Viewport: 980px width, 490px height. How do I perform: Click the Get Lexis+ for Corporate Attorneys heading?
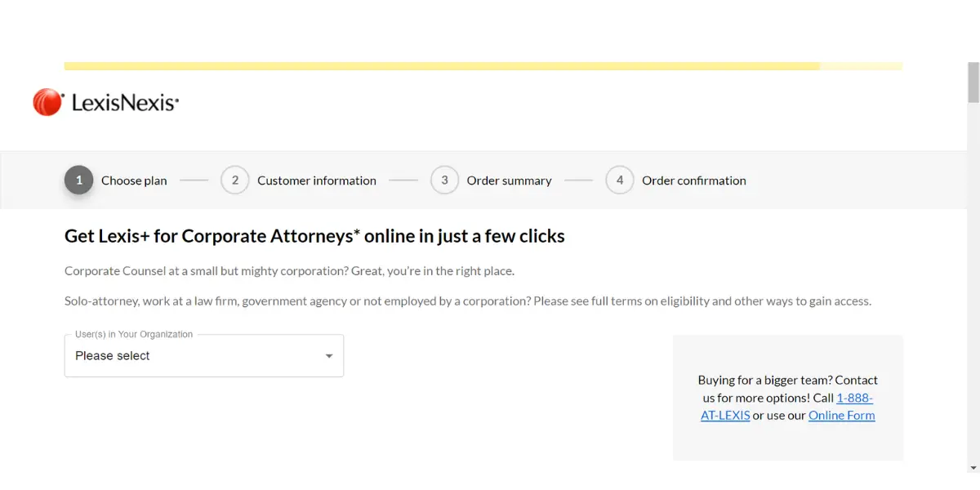tap(314, 236)
